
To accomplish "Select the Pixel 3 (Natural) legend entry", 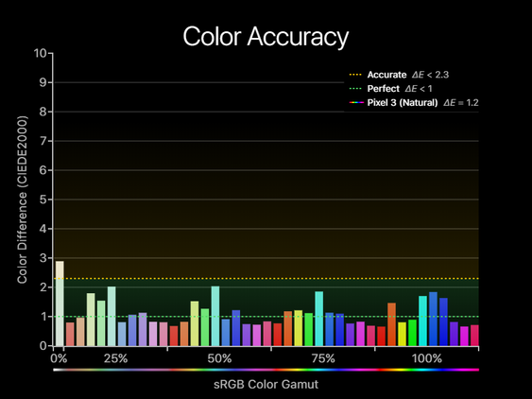I will (414, 102).
